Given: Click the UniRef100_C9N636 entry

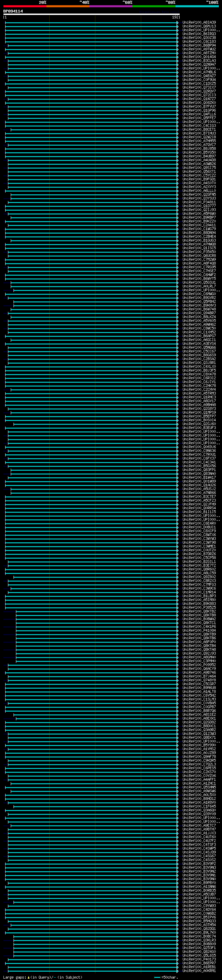Looking at the screenshot, I should (x=199, y=451).
